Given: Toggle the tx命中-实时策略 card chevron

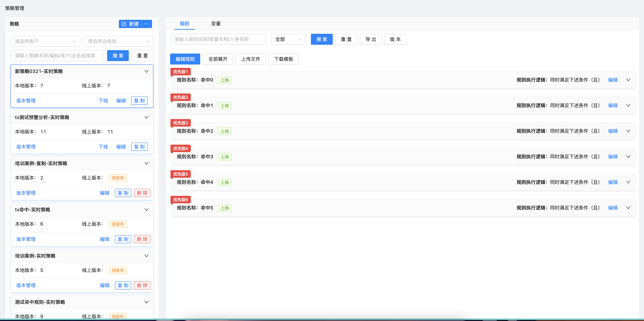Looking at the screenshot, I should 147,210.
